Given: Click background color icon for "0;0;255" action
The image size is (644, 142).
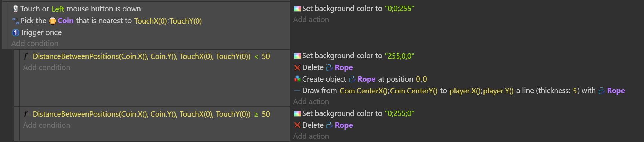Looking at the screenshot, I should point(297,9).
